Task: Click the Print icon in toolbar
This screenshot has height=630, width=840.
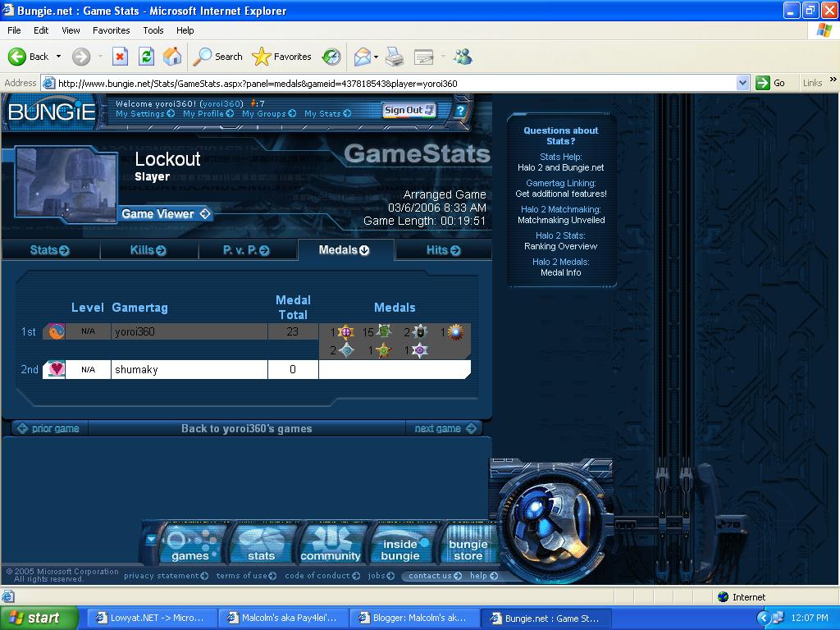Action: [395, 57]
